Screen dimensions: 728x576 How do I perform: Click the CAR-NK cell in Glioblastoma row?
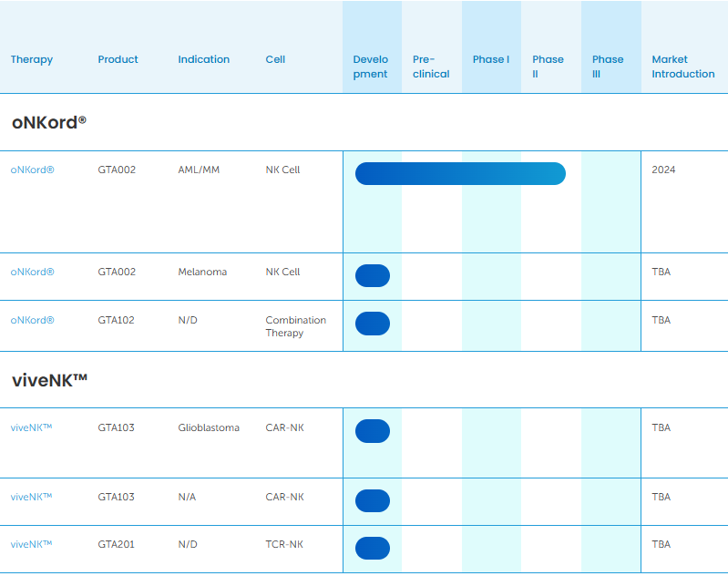[284, 427]
